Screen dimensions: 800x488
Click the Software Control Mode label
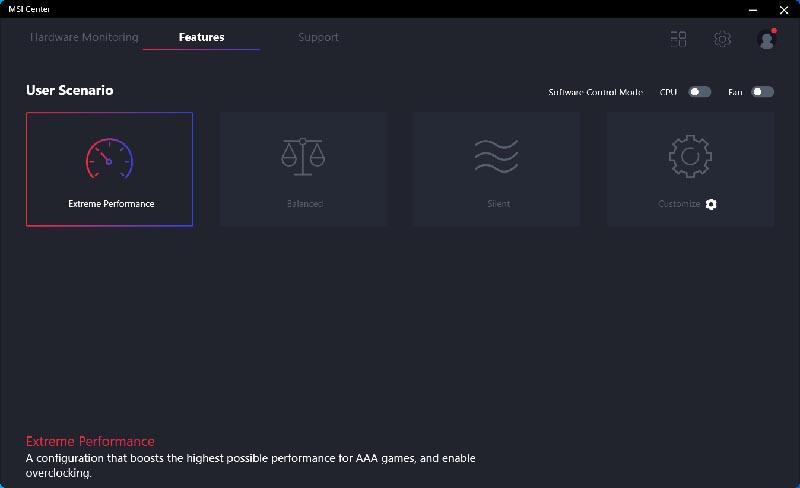tap(595, 92)
